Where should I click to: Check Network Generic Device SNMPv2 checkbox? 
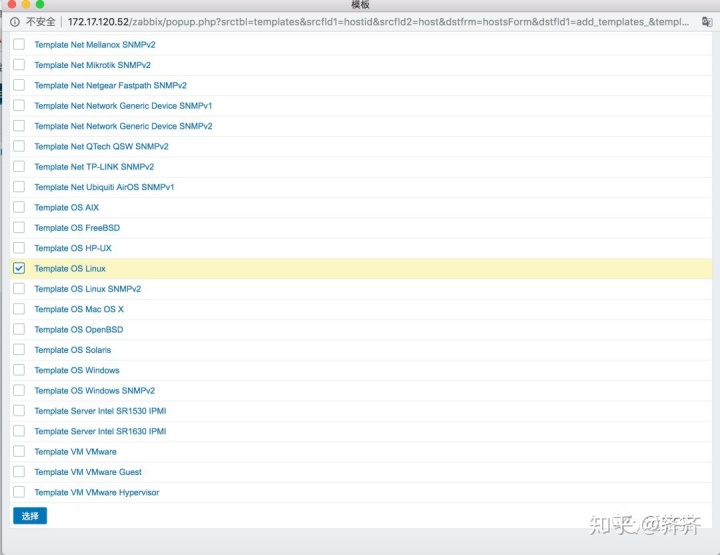(19, 126)
